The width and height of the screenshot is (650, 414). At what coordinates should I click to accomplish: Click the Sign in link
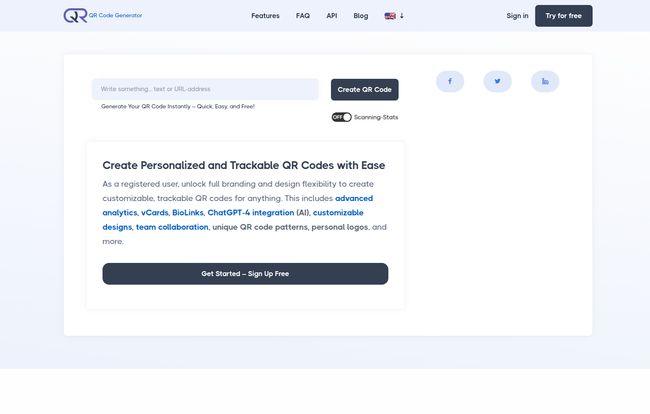click(517, 16)
